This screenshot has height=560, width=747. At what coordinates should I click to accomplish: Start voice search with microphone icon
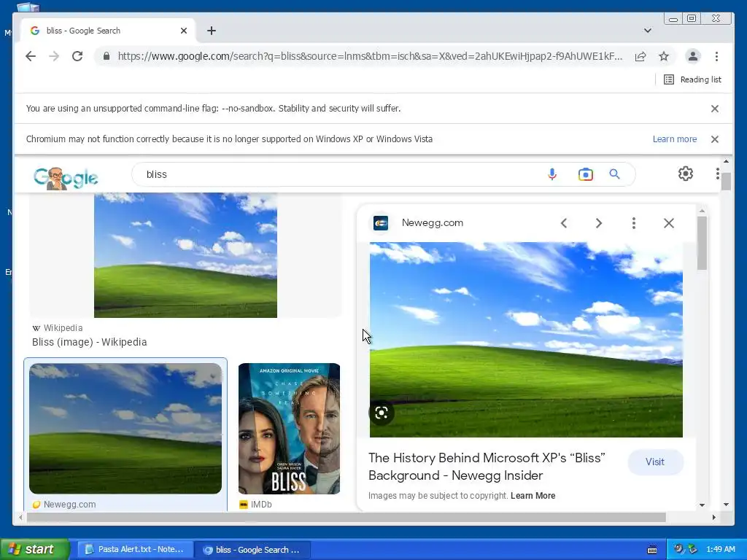pyautogui.click(x=552, y=174)
